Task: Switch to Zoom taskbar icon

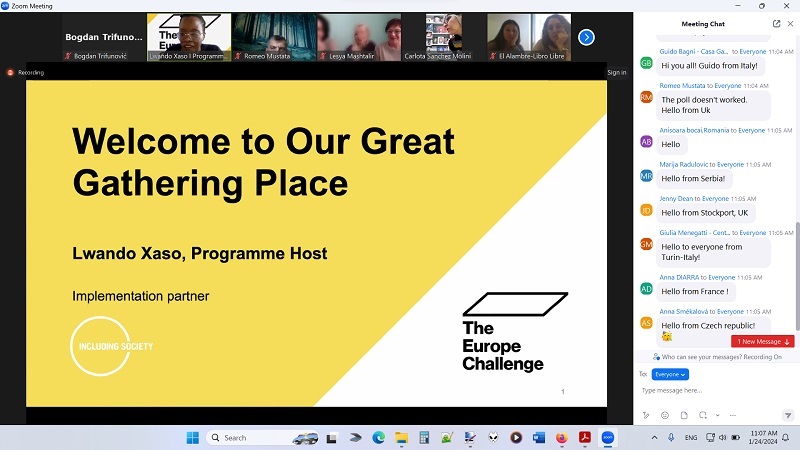Action: pos(608,438)
